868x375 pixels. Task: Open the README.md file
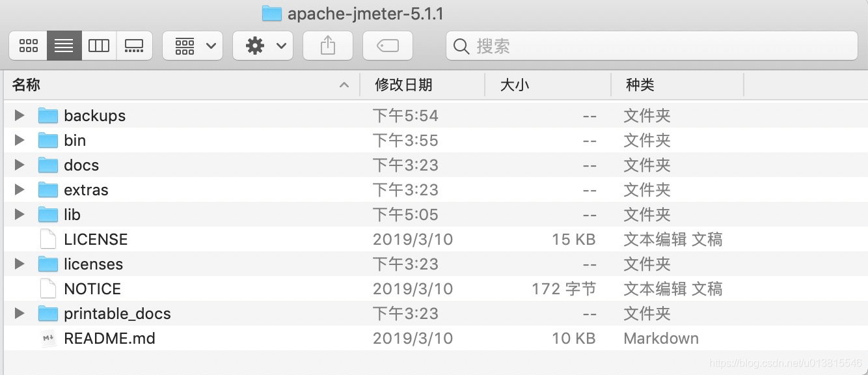(109, 338)
